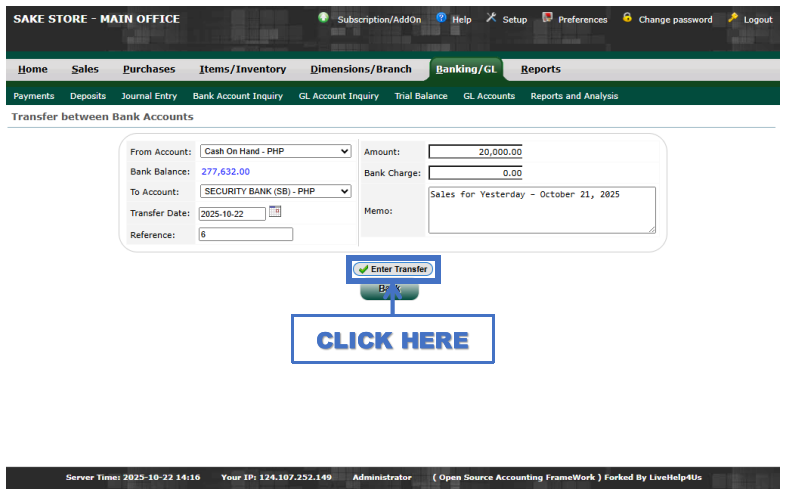Click the Setup tools icon
This screenshot has width=788, height=497.
pos(491,18)
